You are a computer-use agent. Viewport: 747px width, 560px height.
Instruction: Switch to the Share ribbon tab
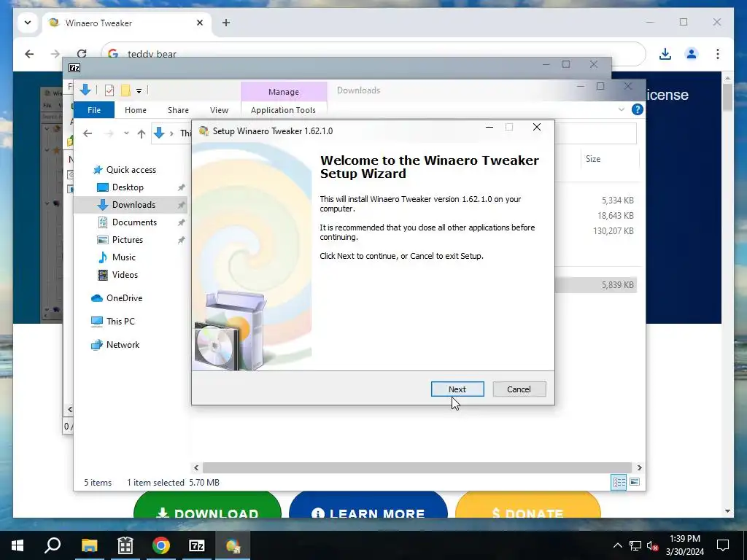[x=178, y=110]
